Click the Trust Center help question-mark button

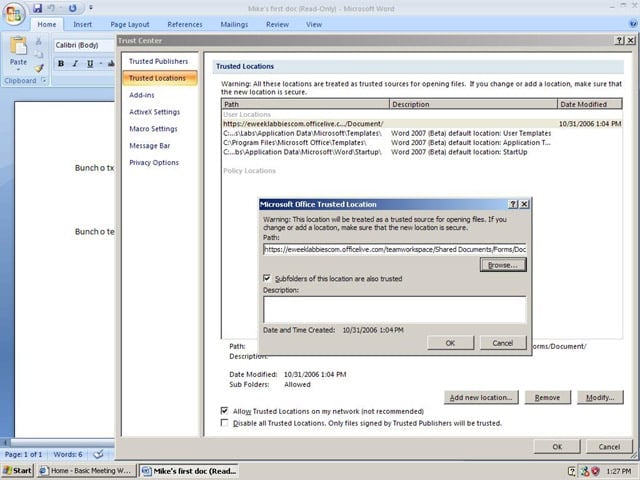[x=619, y=40]
